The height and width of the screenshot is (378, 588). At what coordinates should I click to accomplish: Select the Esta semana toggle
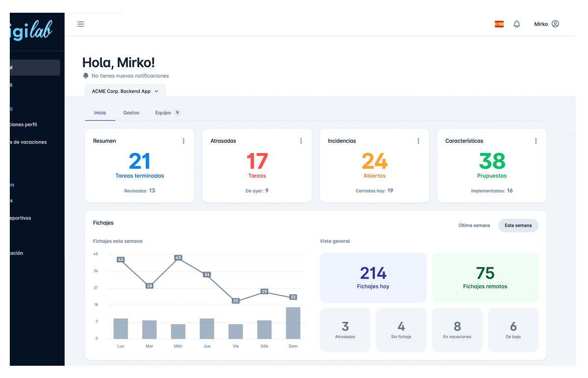[x=518, y=226]
